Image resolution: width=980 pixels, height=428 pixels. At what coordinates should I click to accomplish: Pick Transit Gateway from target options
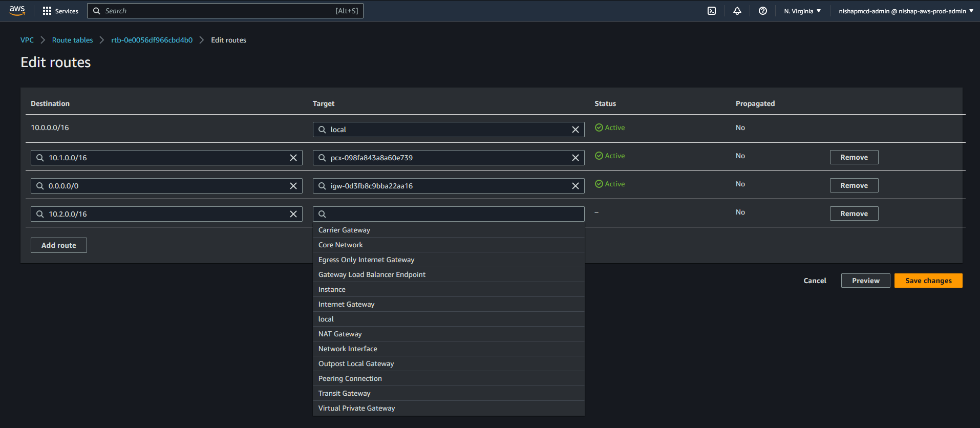click(x=344, y=393)
